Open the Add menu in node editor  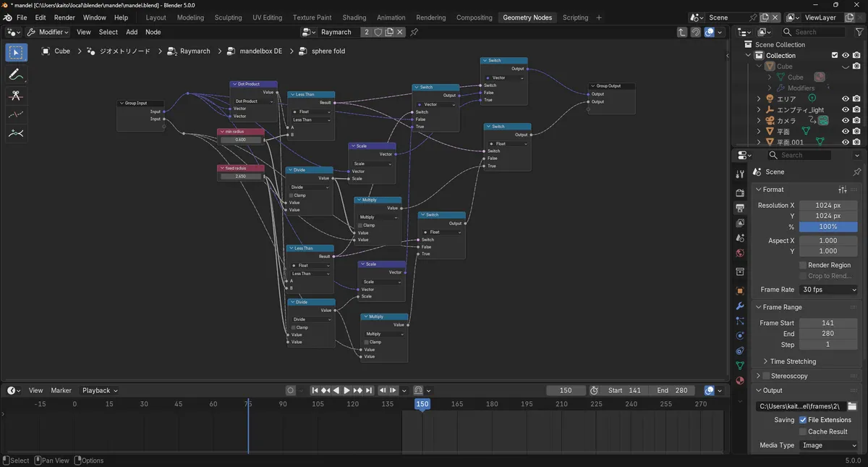(132, 32)
